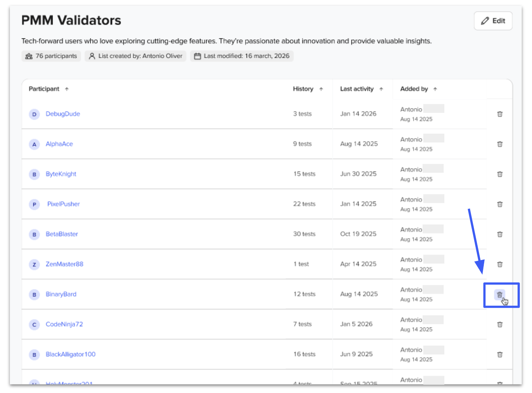Open BlackAlligator100 participant link
532x393 pixels.
(x=71, y=354)
